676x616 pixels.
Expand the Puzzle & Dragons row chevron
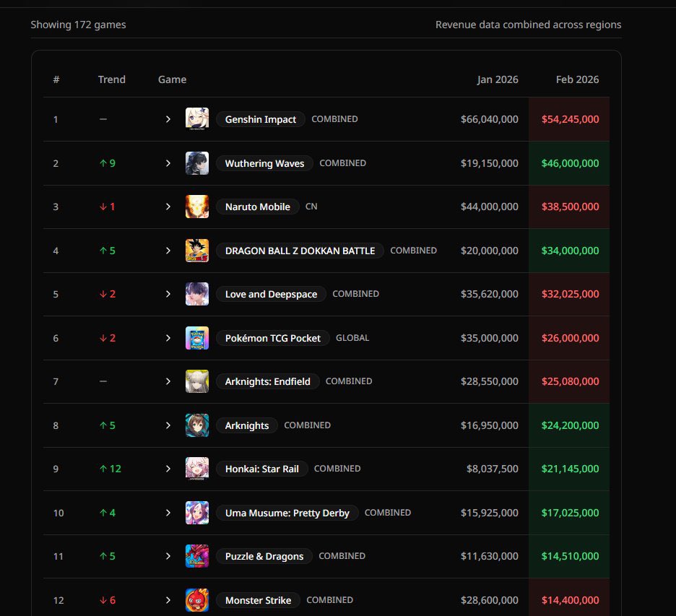coord(168,556)
